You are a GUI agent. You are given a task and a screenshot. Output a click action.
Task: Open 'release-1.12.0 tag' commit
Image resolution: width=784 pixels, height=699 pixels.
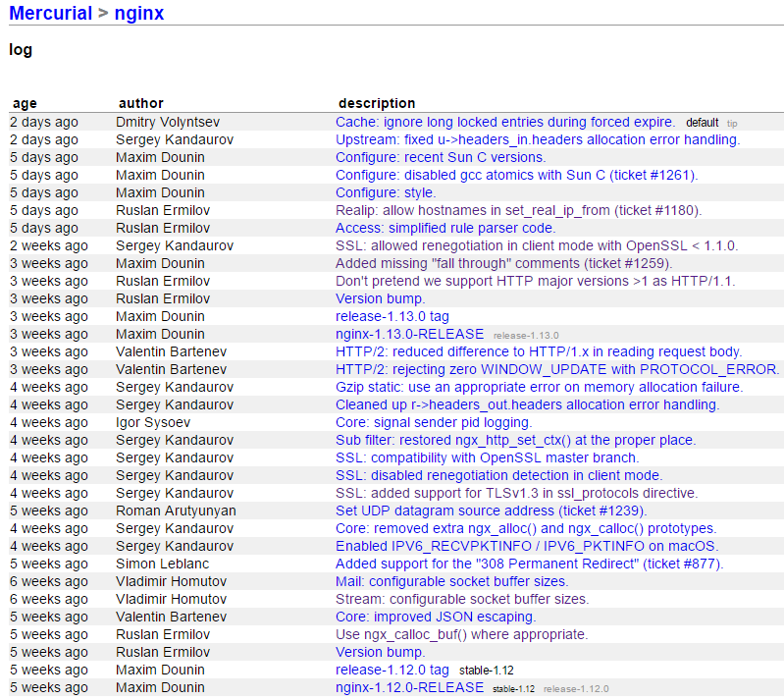click(392, 670)
